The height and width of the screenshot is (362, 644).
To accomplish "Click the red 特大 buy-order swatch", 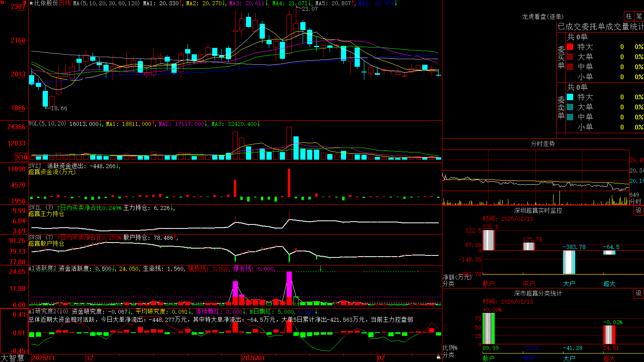I will click(x=570, y=47).
